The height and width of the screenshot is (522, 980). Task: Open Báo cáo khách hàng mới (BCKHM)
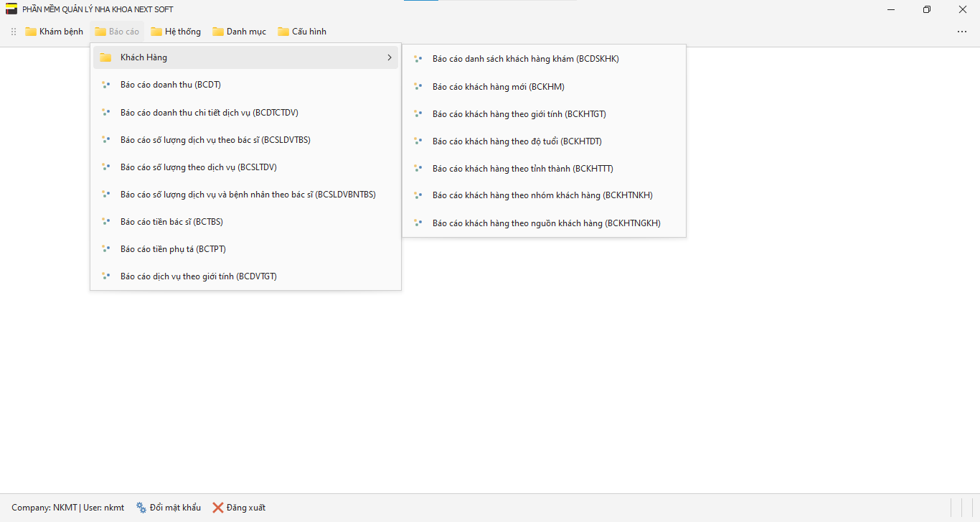(498, 87)
